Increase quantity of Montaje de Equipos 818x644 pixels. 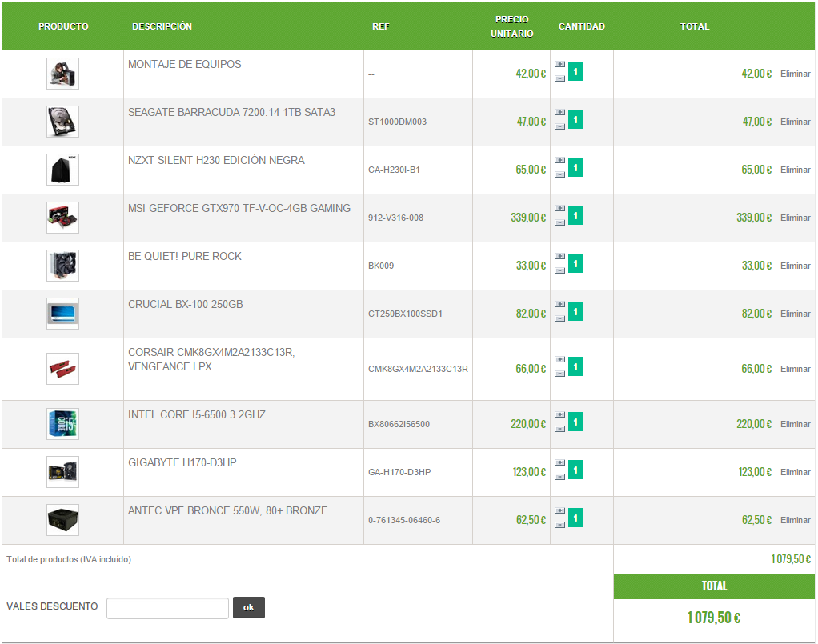(x=559, y=64)
